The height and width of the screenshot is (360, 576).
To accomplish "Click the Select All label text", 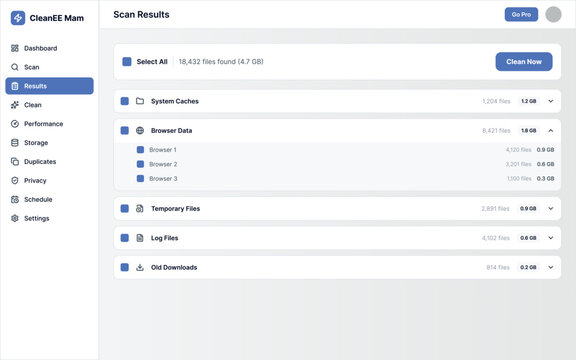I will point(152,62).
